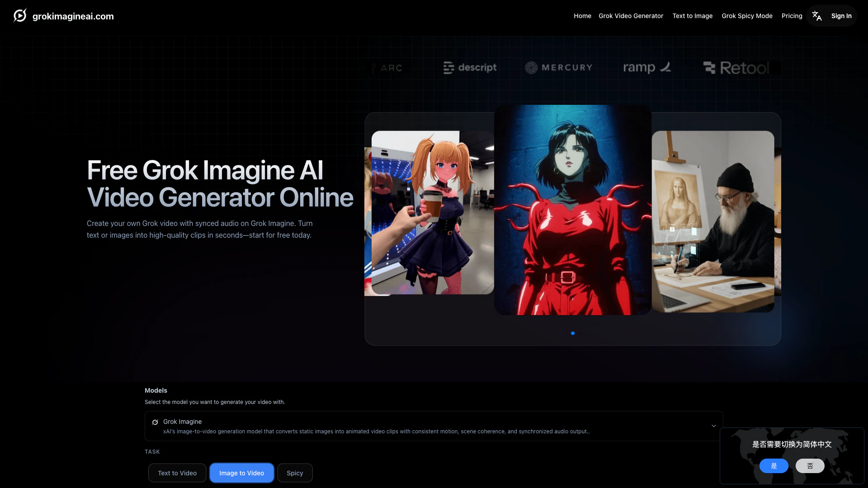The image size is (868, 488).
Task: Click the model dropdown chevron arrow
Action: (713, 426)
